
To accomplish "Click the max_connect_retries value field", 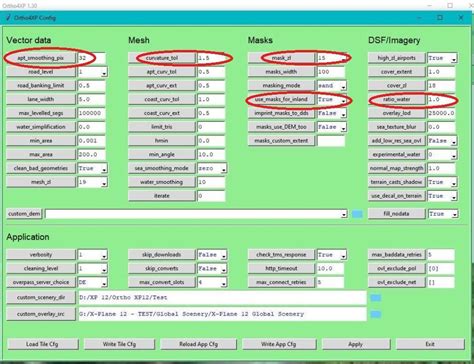I will tap(330, 282).
